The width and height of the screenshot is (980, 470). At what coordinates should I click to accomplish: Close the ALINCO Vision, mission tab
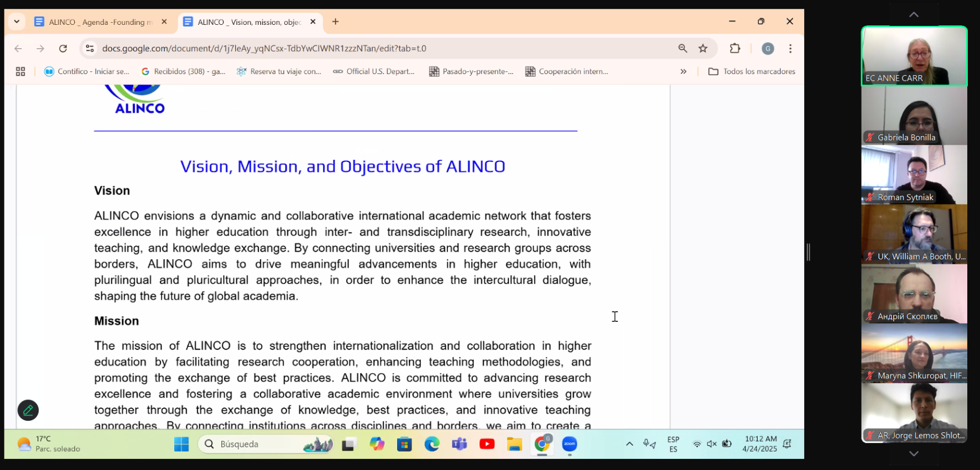coord(313,22)
